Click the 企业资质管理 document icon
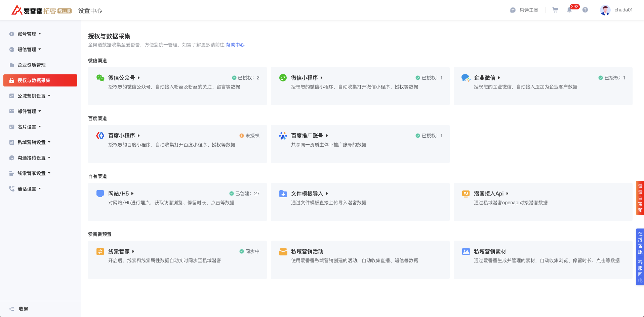This screenshot has width=644, height=317. [12, 65]
